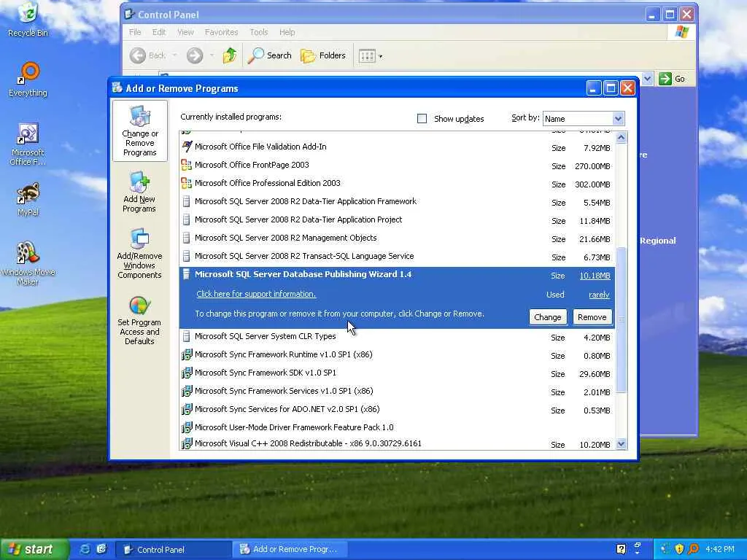Enable the Show updates checkbox
This screenshot has height=560, width=747.
pyautogui.click(x=422, y=119)
